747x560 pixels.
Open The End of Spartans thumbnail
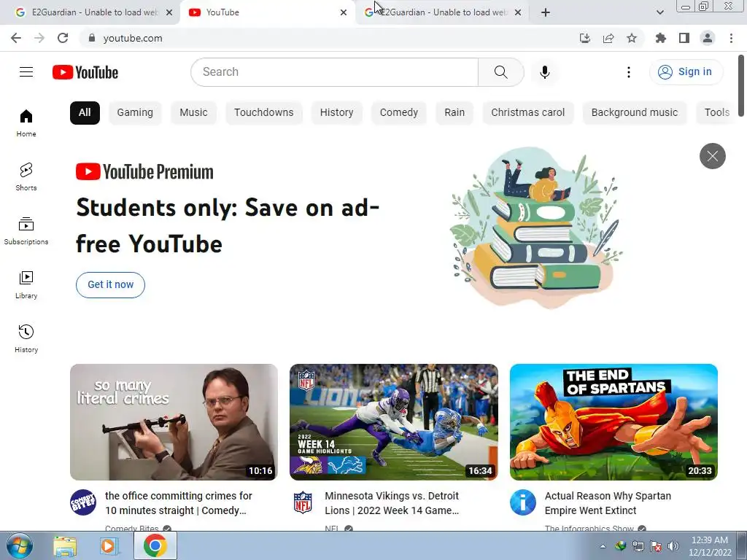tap(614, 422)
